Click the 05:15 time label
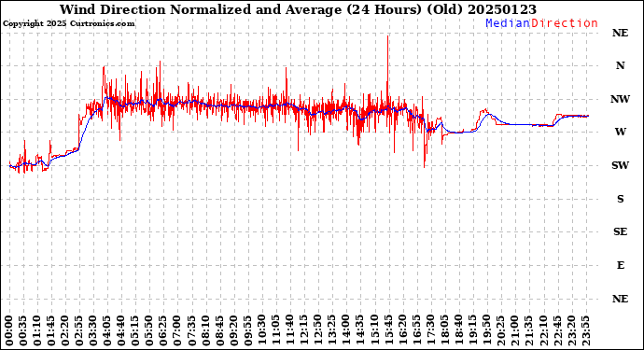The image size is (644, 350). coord(135,331)
